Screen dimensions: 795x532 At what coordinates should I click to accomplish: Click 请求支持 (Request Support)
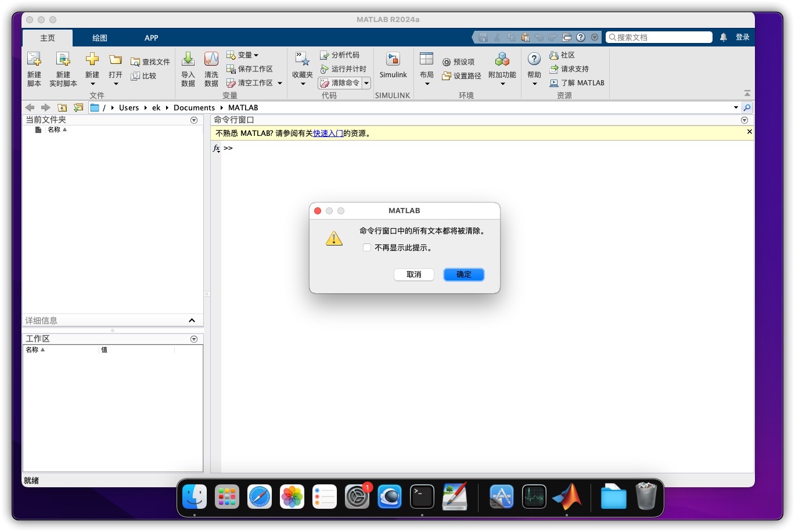coord(569,69)
